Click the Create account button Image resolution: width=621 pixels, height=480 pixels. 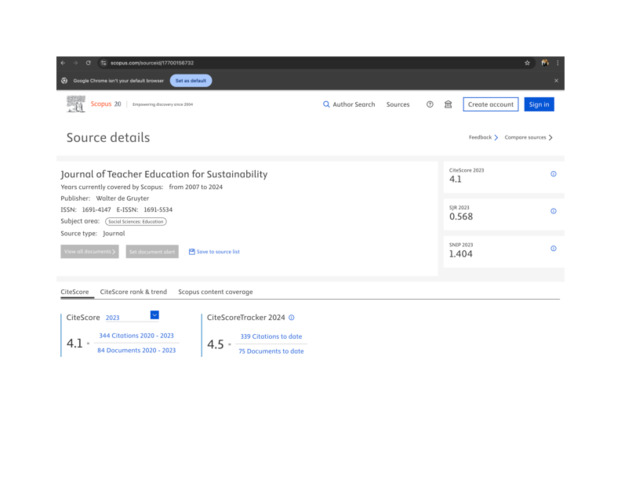(x=490, y=104)
